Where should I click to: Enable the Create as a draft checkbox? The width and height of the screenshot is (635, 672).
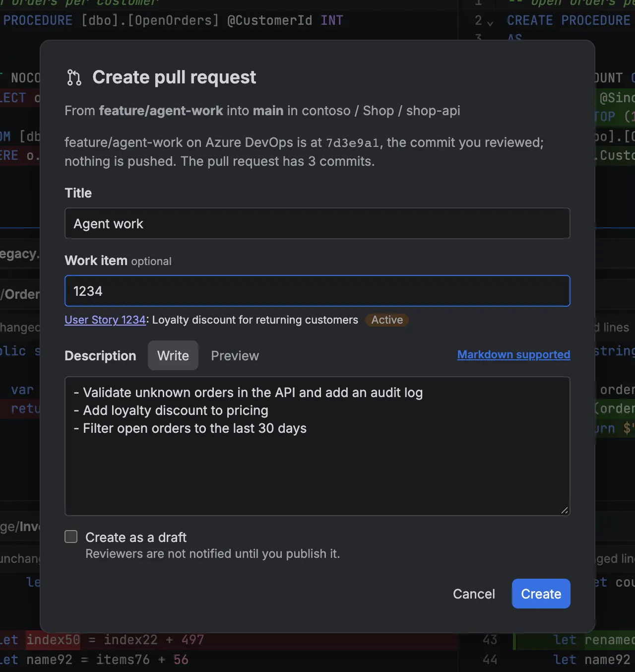pos(71,537)
